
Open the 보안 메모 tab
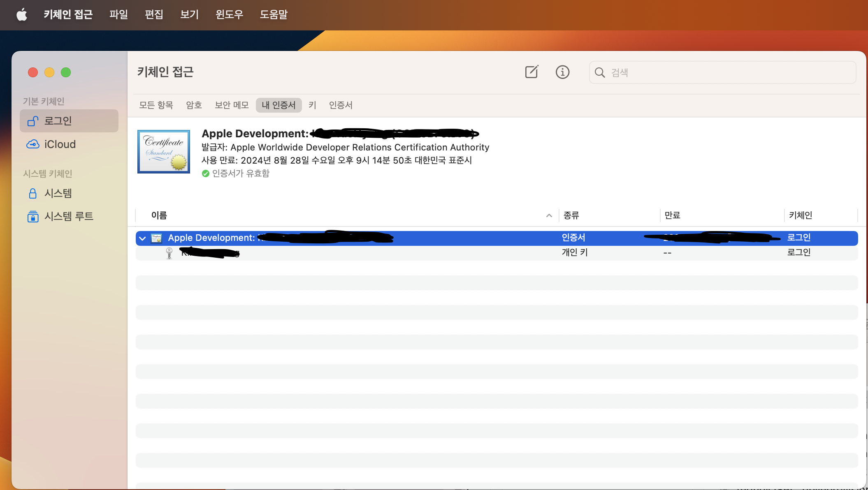(232, 105)
